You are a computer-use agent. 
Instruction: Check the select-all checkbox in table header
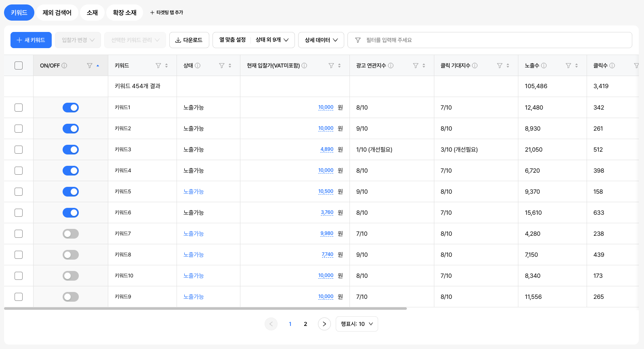coord(19,66)
